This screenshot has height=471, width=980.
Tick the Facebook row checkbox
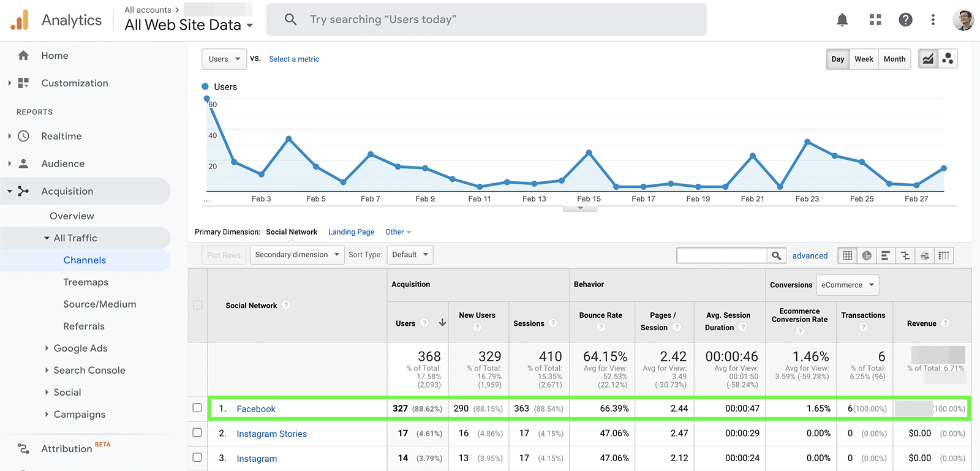pyautogui.click(x=197, y=408)
